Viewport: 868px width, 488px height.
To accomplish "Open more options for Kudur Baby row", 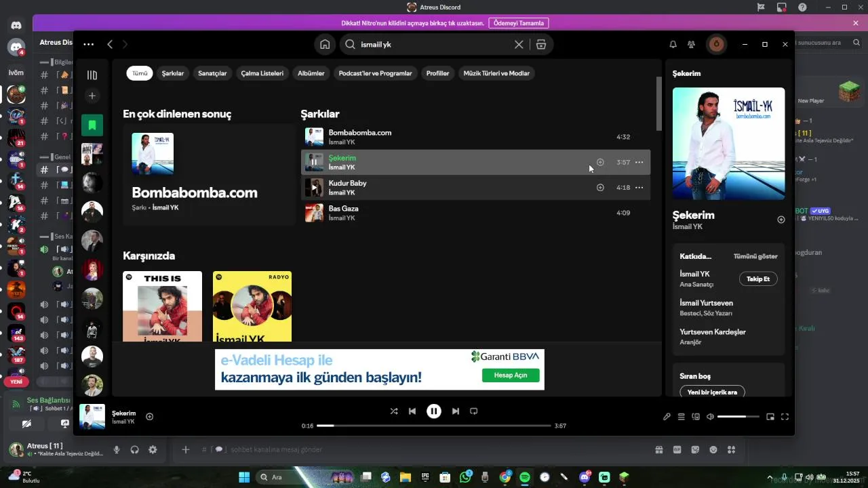I will 639,188.
